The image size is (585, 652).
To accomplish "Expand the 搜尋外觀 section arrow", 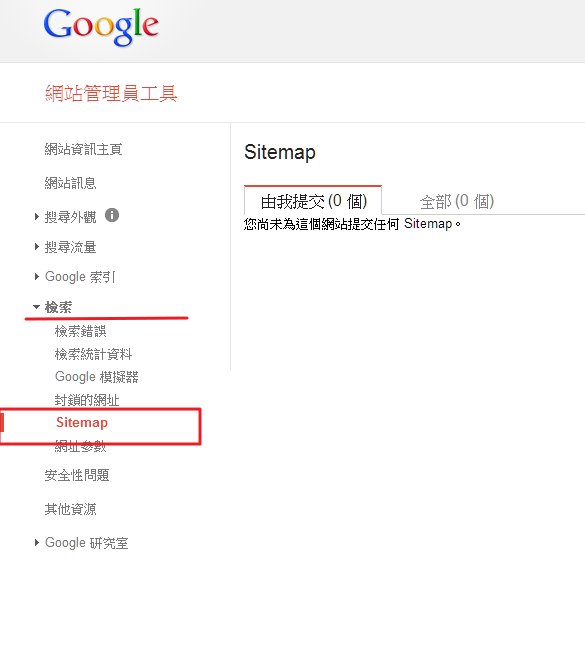I will (37, 217).
